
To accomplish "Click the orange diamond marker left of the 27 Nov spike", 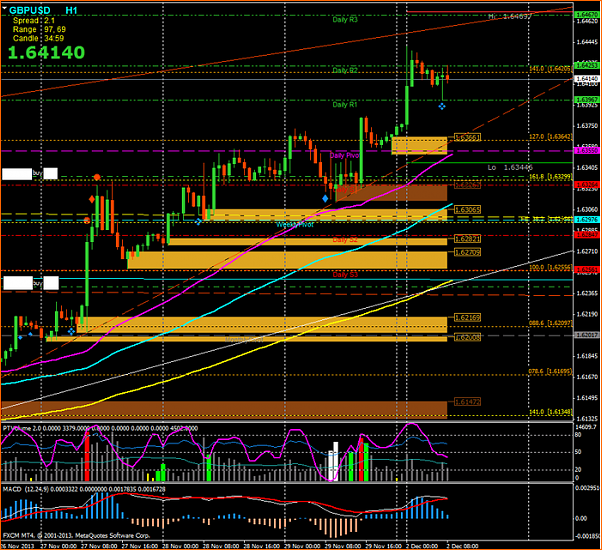I will coord(92,199).
